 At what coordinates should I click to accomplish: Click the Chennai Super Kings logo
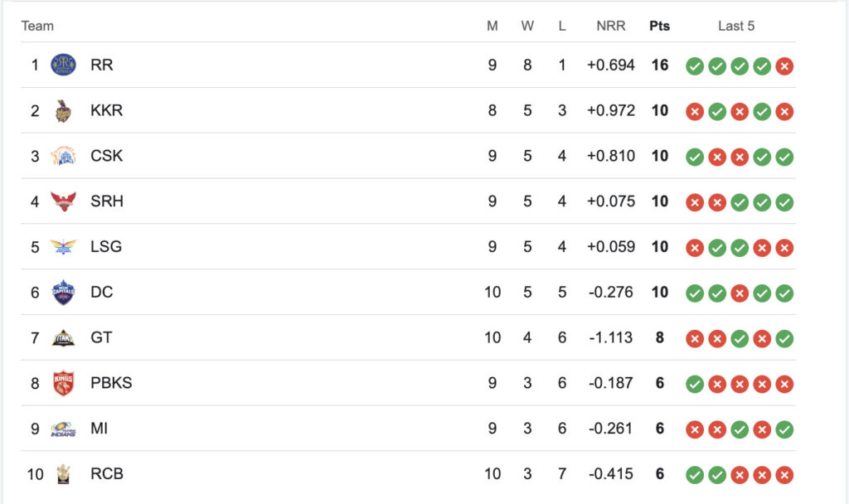[x=63, y=156]
